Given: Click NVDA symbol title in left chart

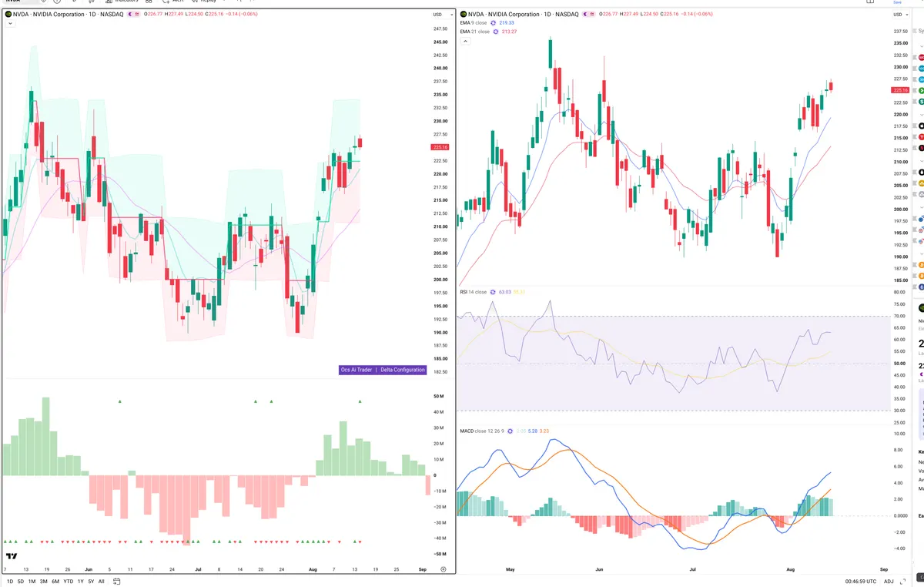Looking at the screenshot, I should [x=68, y=14].
